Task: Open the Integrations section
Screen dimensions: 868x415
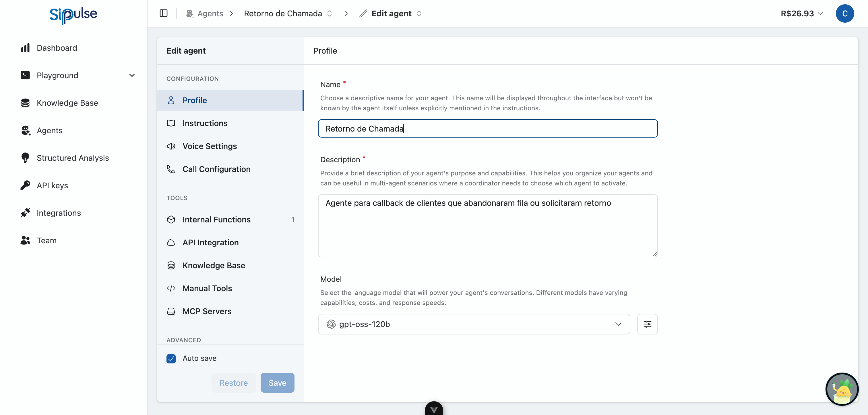Action: point(59,213)
